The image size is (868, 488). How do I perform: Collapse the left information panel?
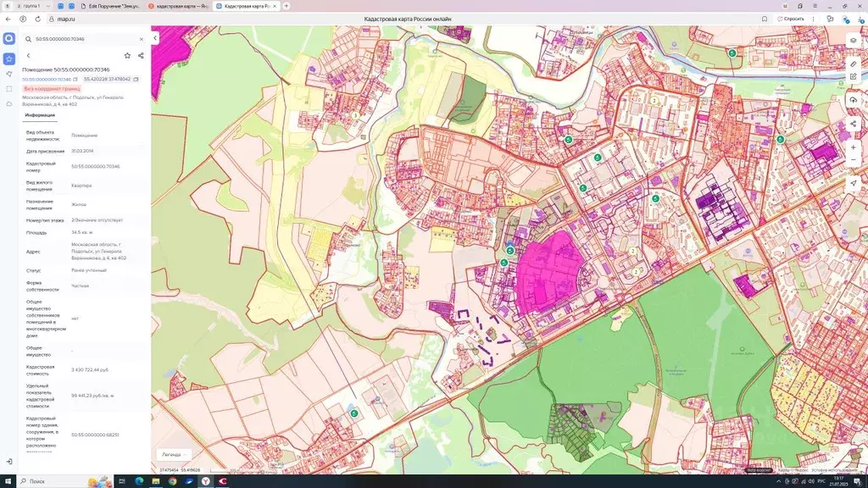pos(155,38)
